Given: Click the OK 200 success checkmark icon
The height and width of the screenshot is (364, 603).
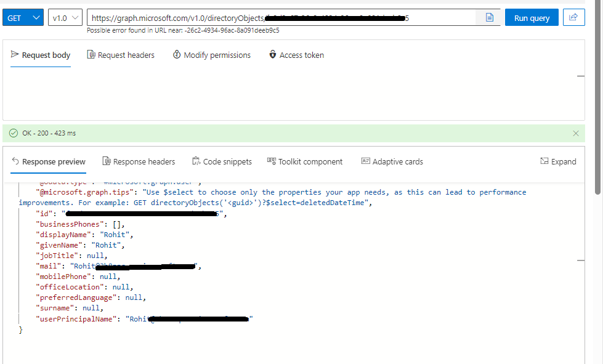Looking at the screenshot, I should [14, 132].
